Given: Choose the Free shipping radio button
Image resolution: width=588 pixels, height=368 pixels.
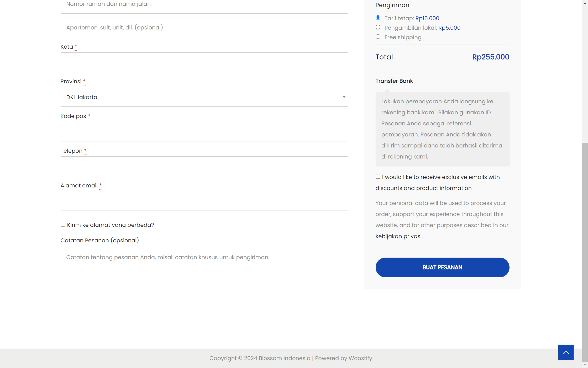Looking at the screenshot, I should (378, 37).
